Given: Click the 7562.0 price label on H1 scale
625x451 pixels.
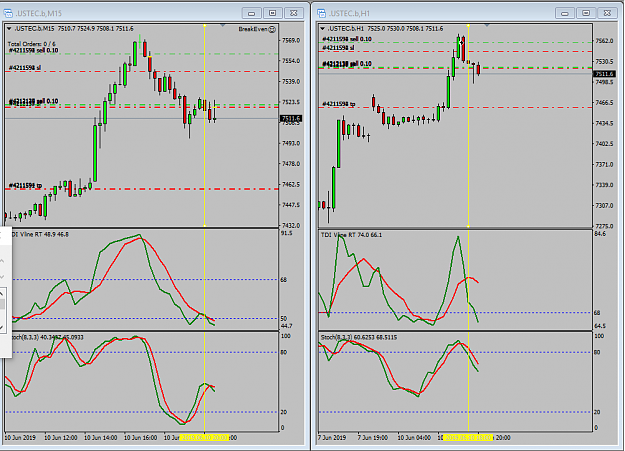Looking at the screenshot, I should pyautogui.click(x=604, y=41).
